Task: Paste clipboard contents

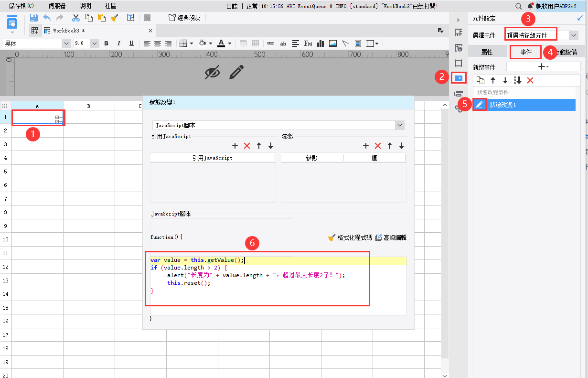Action: coord(101,18)
